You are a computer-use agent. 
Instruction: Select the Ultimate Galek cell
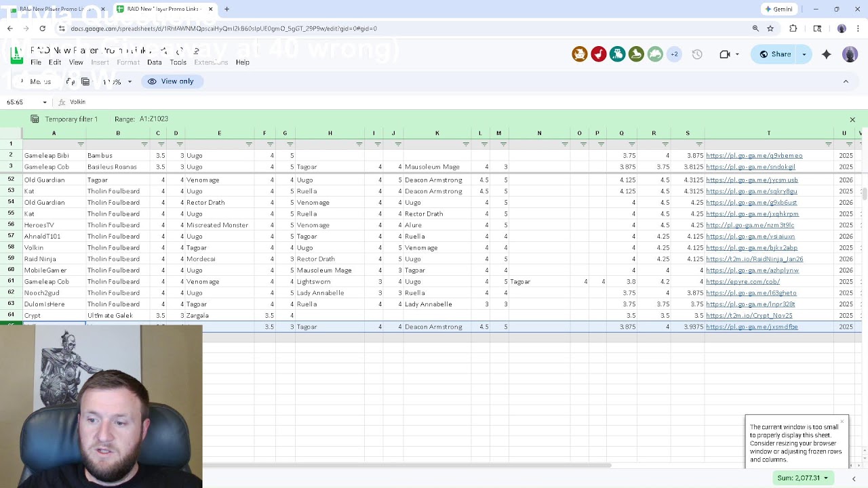click(x=118, y=316)
